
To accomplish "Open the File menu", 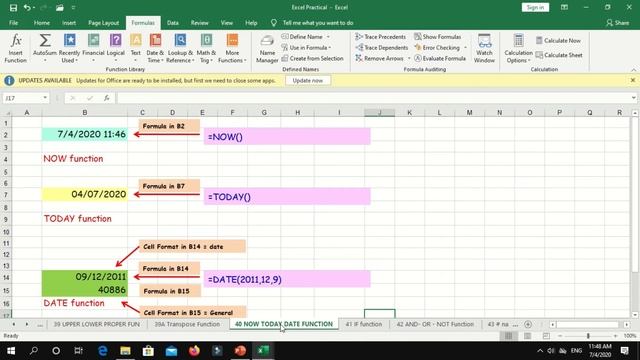I will coord(13,23).
